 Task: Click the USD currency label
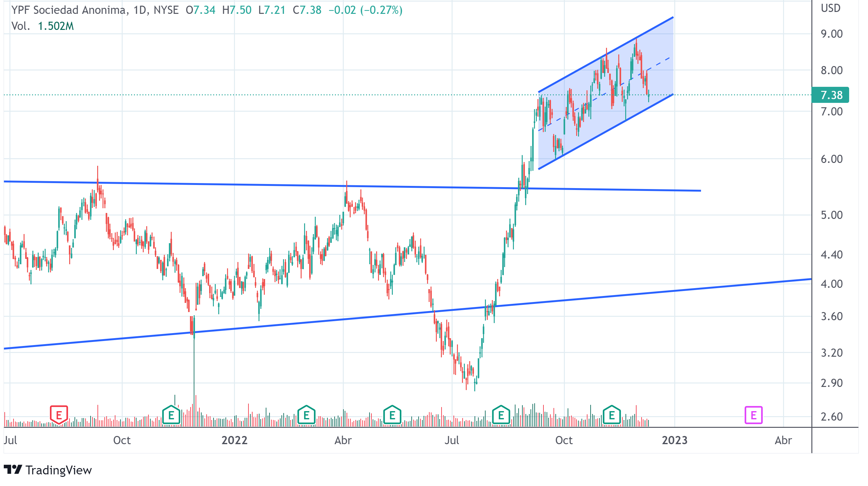click(x=831, y=8)
